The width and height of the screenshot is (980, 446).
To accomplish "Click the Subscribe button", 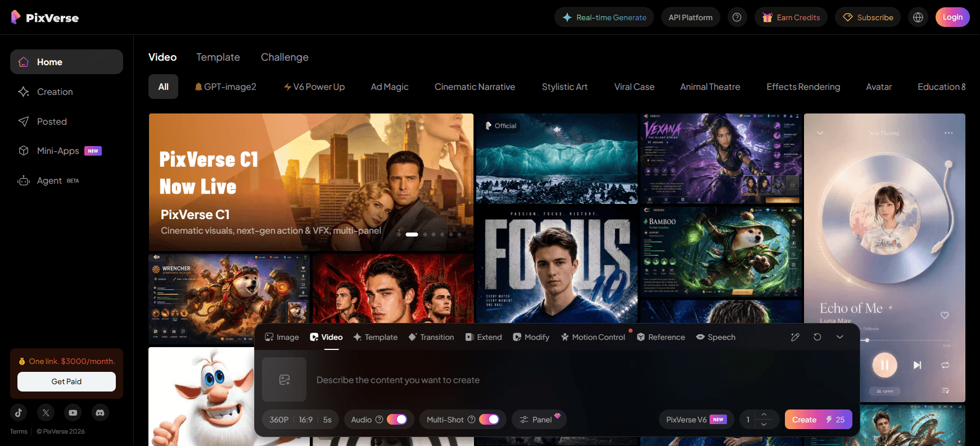I will click(868, 17).
